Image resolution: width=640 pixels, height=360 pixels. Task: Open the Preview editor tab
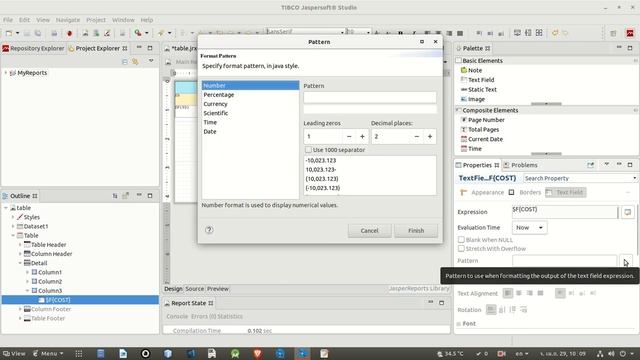(x=218, y=289)
